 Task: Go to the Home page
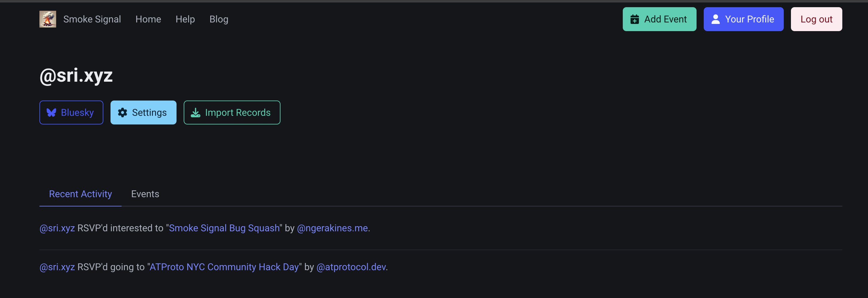click(x=148, y=19)
